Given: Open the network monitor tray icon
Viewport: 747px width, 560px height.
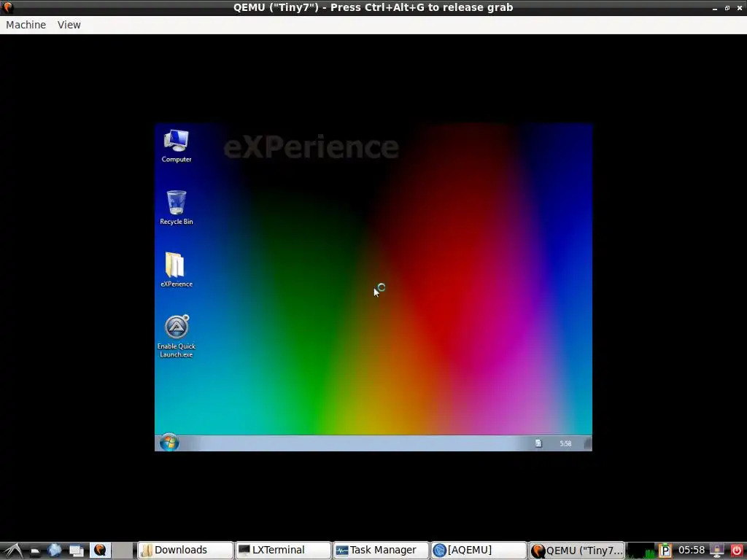Looking at the screenshot, I should 717,551.
